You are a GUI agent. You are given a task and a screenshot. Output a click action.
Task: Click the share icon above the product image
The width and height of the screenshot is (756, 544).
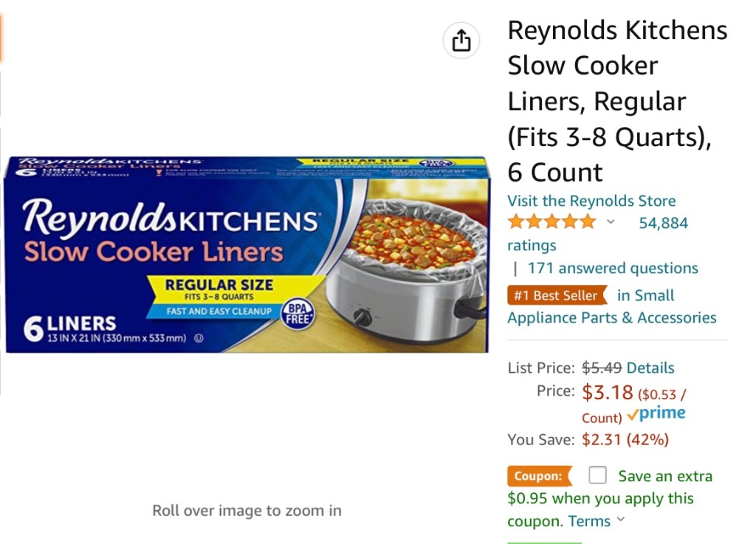pyautogui.click(x=461, y=41)
